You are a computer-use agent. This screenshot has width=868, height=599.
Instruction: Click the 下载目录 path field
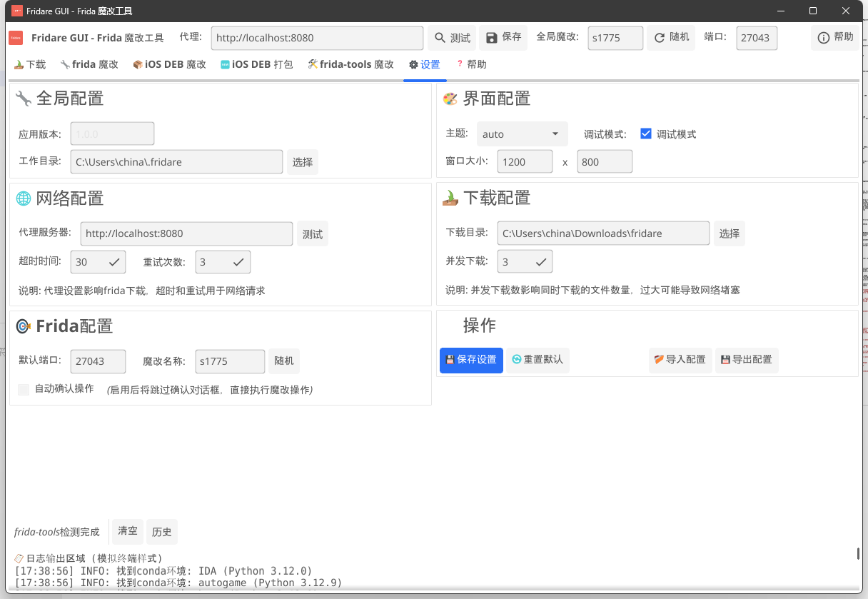[x=603, y=233]
